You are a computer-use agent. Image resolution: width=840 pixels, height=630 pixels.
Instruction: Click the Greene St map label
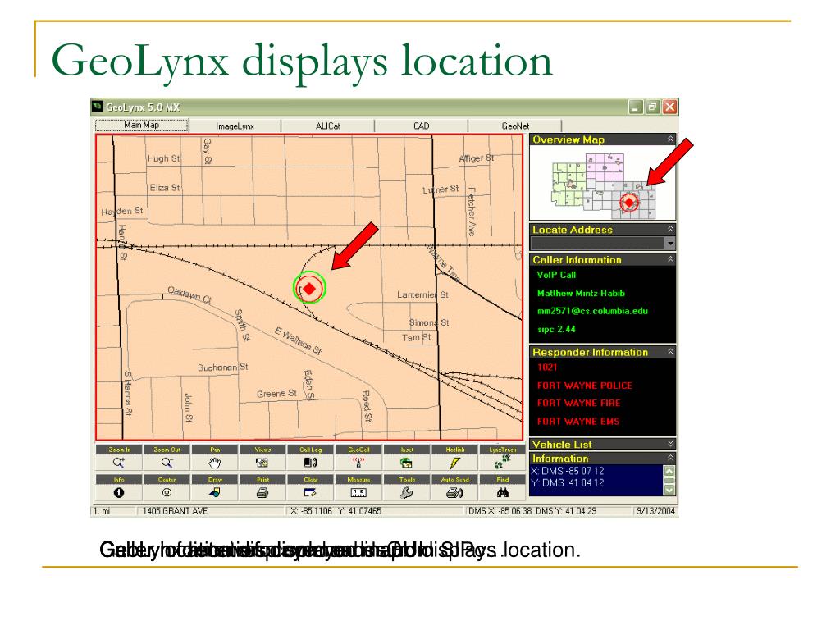pos(276,394)
